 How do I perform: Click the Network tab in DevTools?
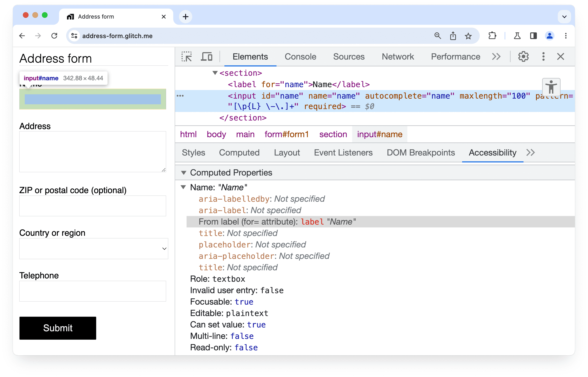point(398,57)
